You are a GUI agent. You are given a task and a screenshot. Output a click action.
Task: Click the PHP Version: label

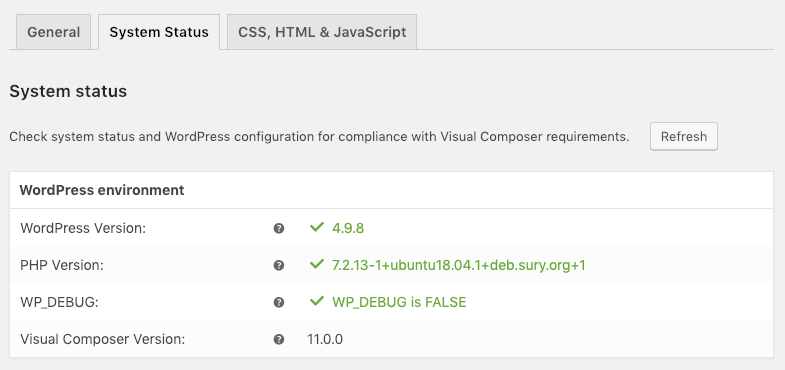pos(62,266)
